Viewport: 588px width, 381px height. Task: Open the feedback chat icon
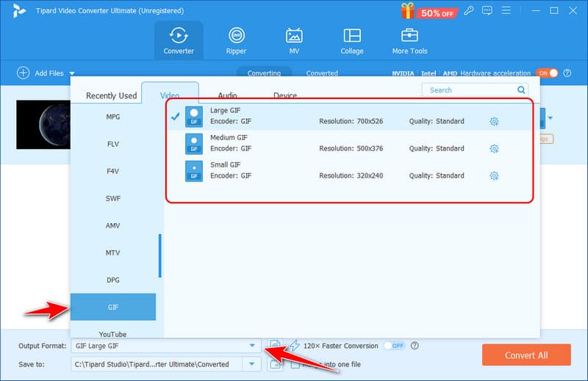(x=487, y=10)
